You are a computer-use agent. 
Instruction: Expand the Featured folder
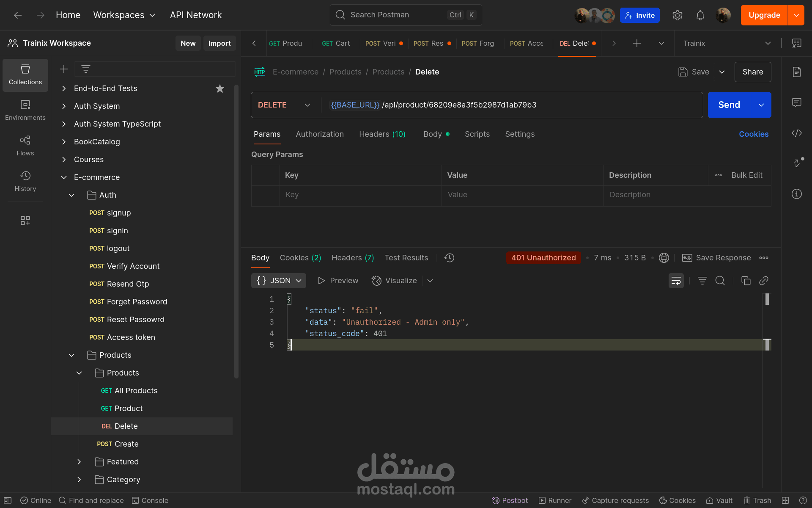(79, 462)
